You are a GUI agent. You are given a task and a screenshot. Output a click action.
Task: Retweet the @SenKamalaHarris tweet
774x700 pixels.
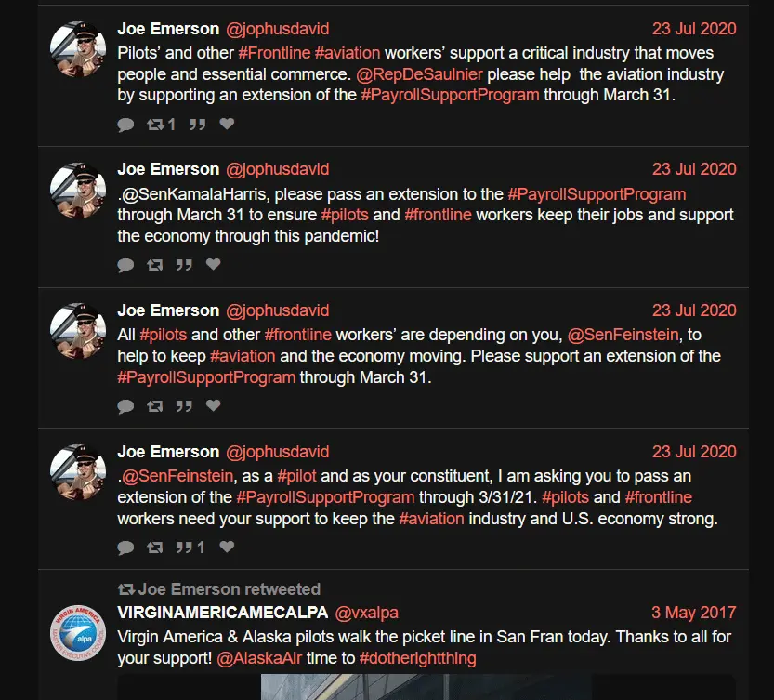click(x=154, y=265)
